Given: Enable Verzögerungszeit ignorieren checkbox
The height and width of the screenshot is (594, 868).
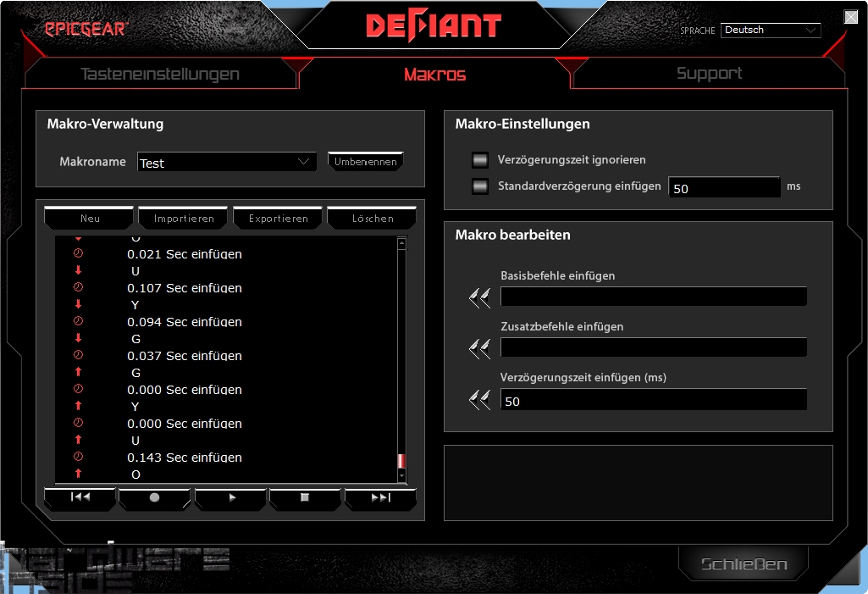Looking at the screenshot, I should coord(480,160).
